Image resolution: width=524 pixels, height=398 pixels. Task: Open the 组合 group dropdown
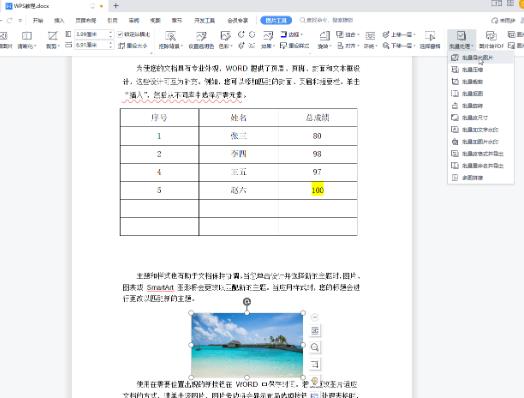tap(348, 34)
